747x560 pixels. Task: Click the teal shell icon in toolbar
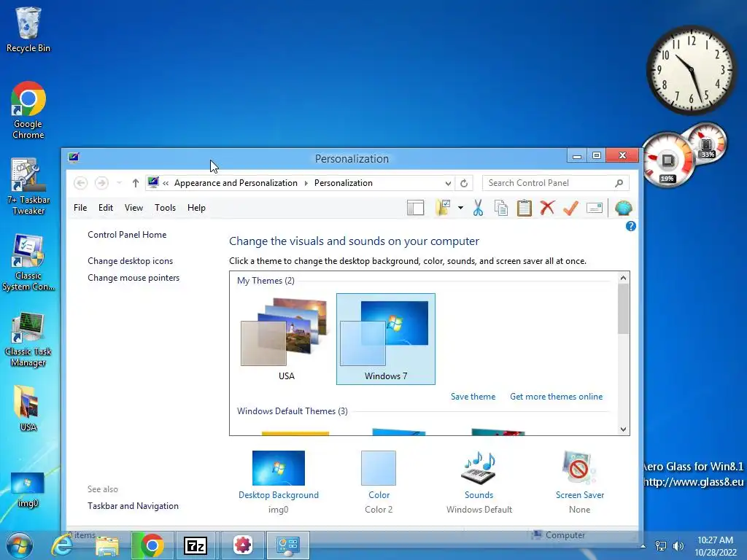point(623,208)
